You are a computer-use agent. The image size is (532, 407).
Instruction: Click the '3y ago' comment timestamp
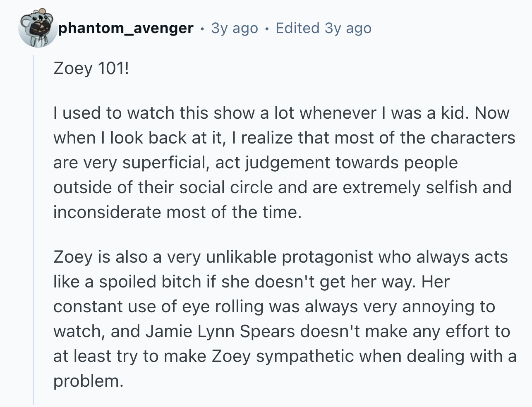[235, 28]
